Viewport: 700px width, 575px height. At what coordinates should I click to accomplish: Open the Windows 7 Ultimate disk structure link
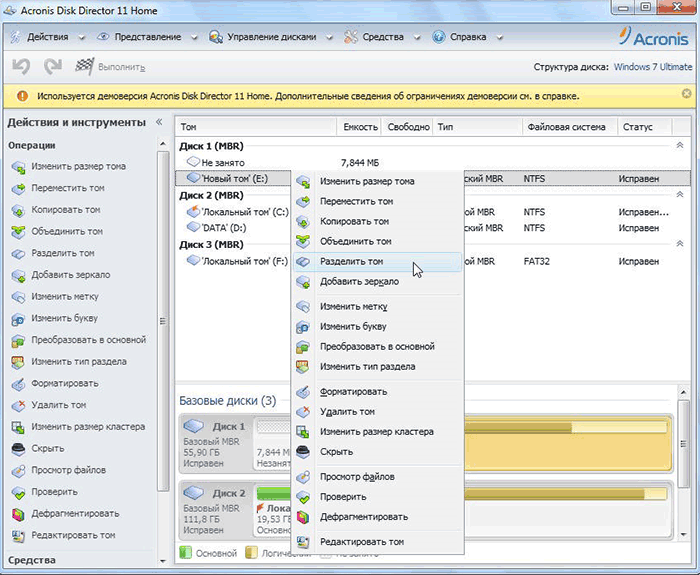click(x=653, y=67)
